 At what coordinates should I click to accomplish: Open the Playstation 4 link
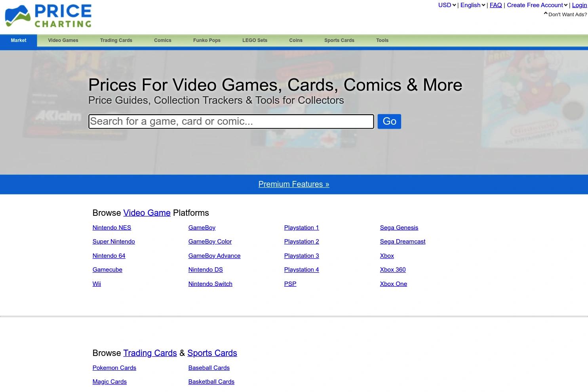(x=301, y=270)
